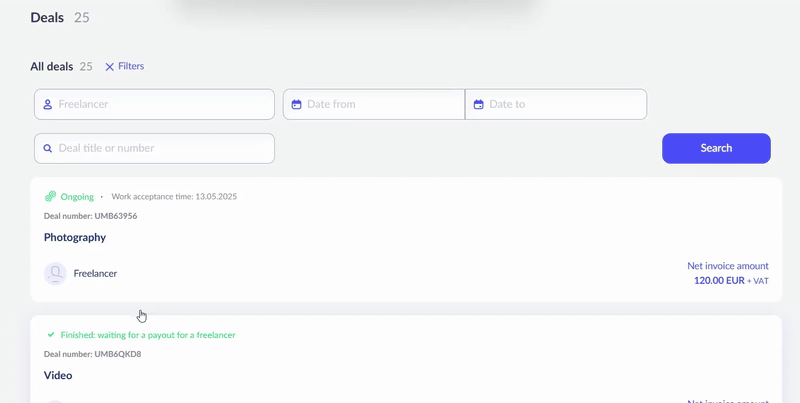800x403 pixels.
Task: Click 'Deal number: UMB63956'
Action: [90, 216]
